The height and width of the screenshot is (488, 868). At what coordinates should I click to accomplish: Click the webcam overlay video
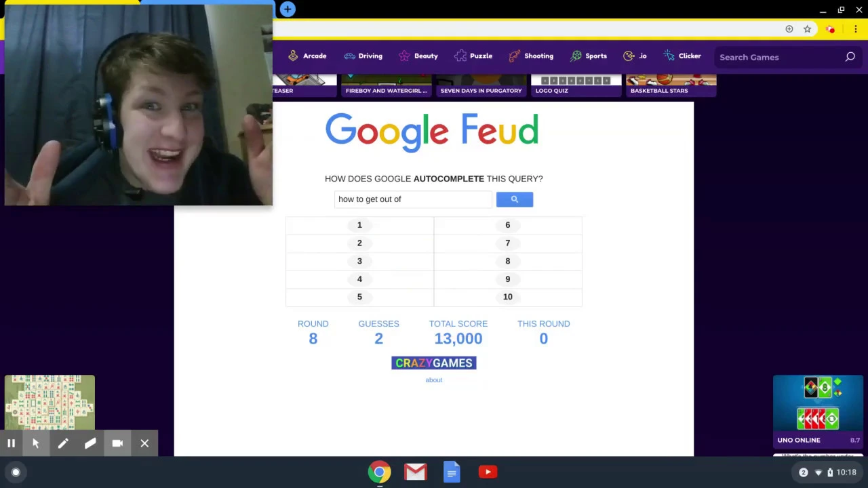138,105
